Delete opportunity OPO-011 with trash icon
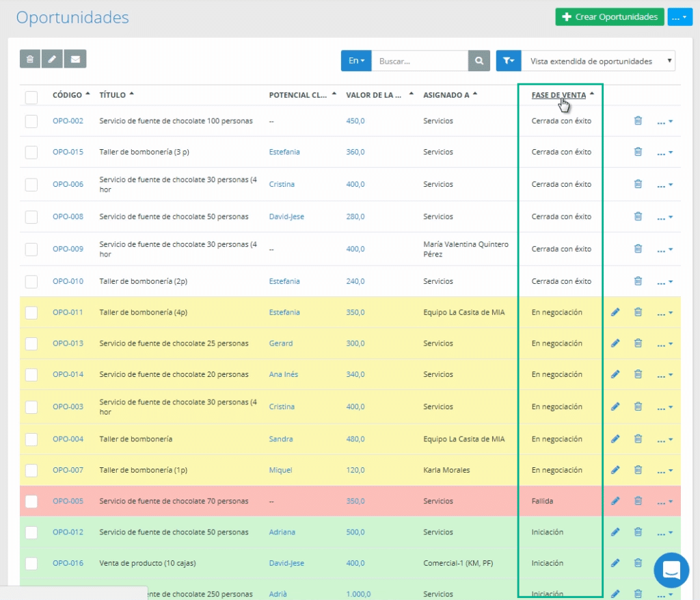700x600 pixels. click(x=638, y=312)
